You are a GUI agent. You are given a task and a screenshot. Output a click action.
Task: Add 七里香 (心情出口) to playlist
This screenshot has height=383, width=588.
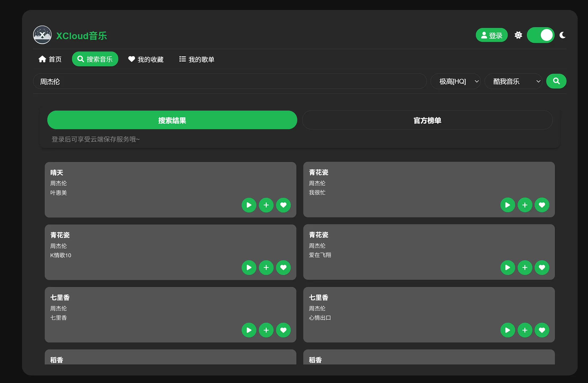click(x=525, y=330)
